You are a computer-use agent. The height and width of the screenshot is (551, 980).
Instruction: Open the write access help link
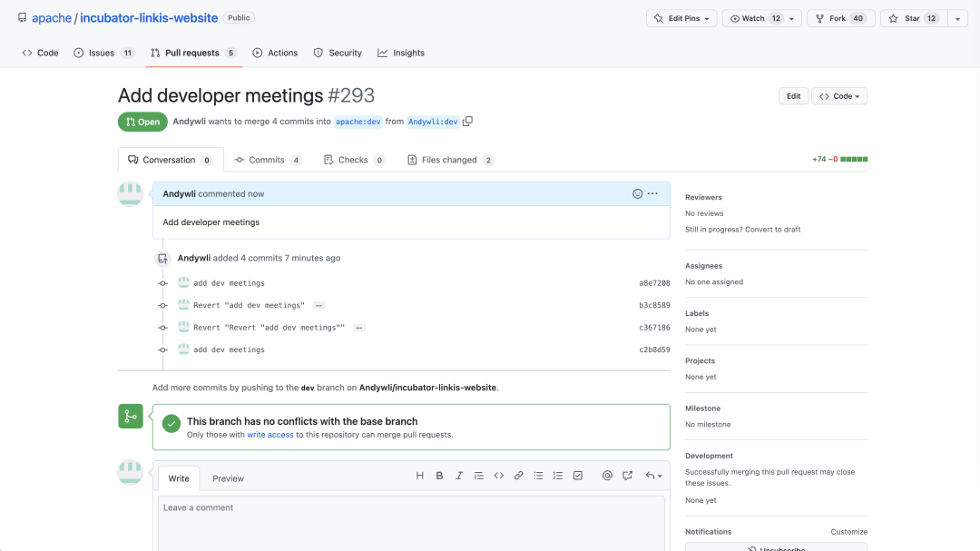click(x=270, y=435)
